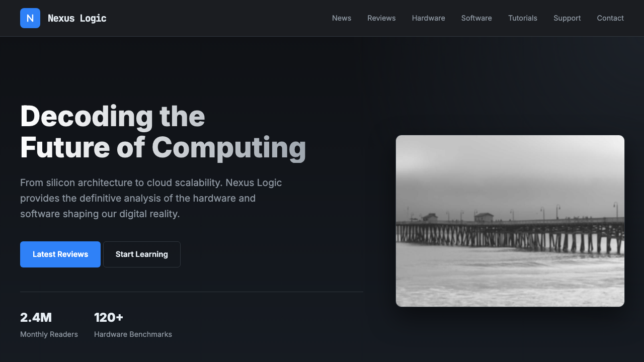Screen dimensions: 644x362
Task: Select the Hardware Benchmarks label
Action: point(133,334)
